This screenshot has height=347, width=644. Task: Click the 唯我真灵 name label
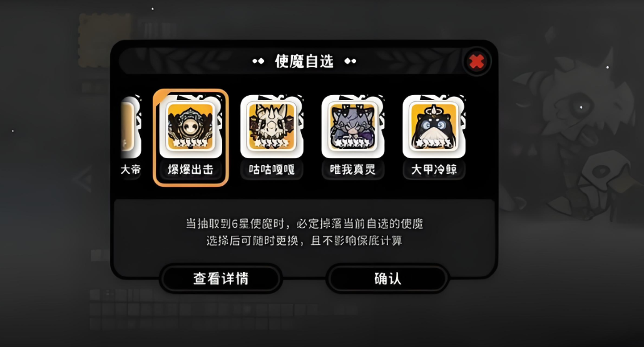pos(353,169)
